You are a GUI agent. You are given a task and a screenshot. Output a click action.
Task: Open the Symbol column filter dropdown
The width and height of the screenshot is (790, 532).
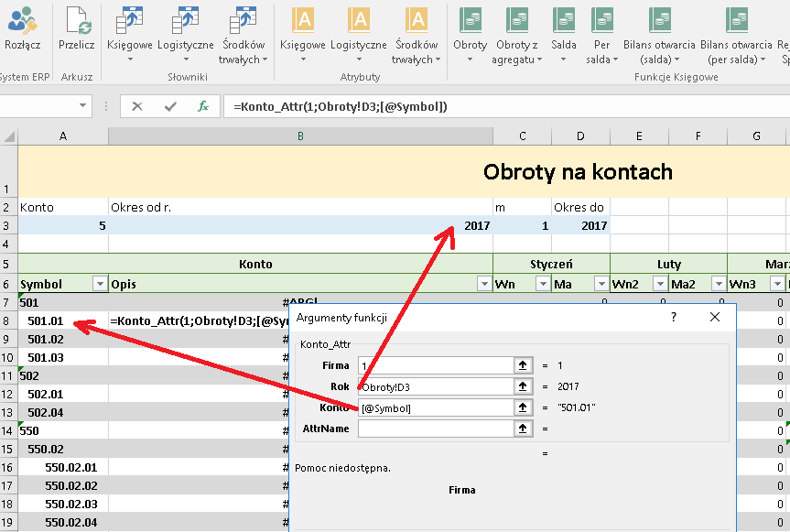[x=101, y=284]
